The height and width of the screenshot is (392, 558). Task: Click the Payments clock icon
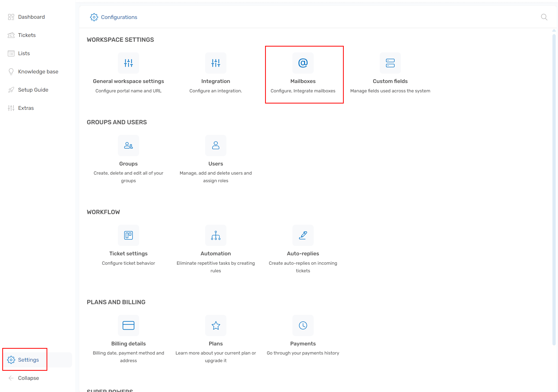click(303, 325)
